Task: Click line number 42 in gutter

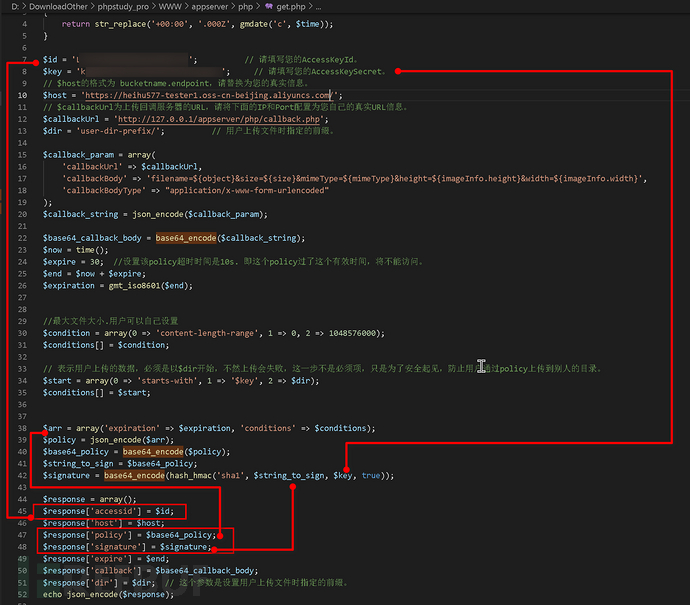Action: click(22, 476)
